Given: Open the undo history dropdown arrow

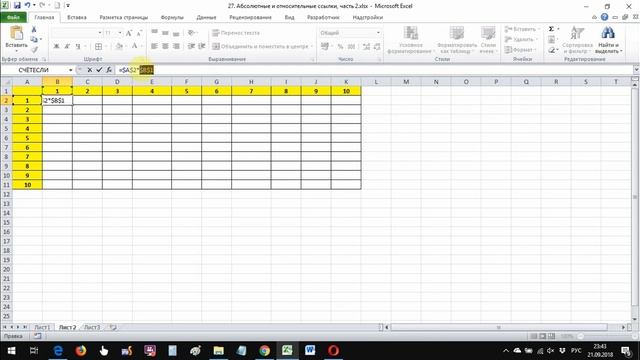Looking at the screenshot, I should (x=34, y=6).
